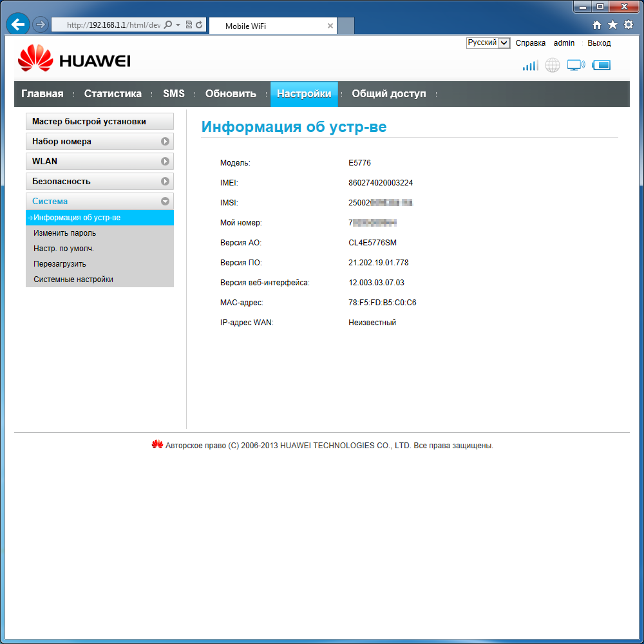Screen dimensions: 644x644
Task: Expand the Набор номера section
Action: tap(100, 141)
